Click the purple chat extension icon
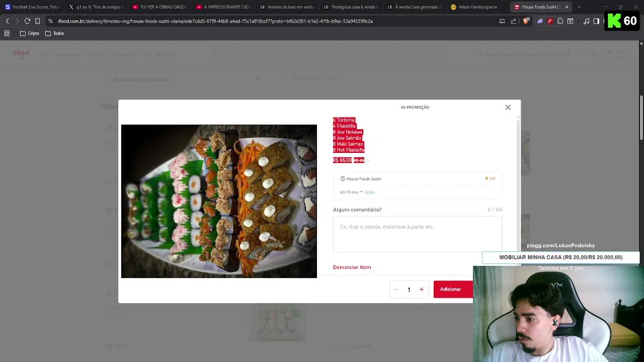The width and height of the screenshot is (644, 362). (x=540, y=21)
